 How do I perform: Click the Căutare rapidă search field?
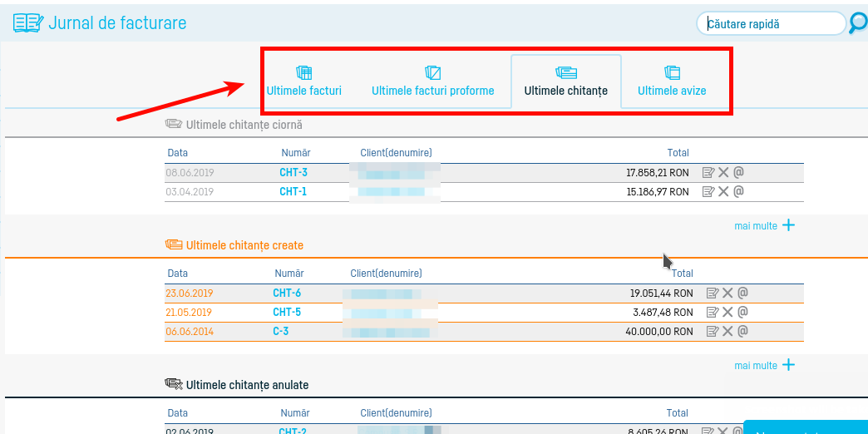(x=771, y=24)
